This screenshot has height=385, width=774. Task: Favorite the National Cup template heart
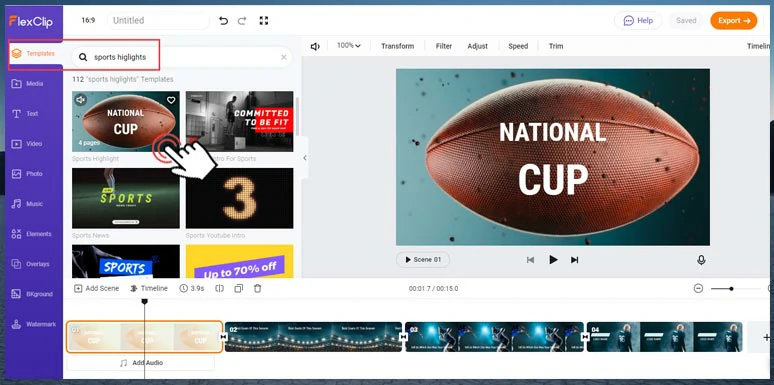coord(171,100)
